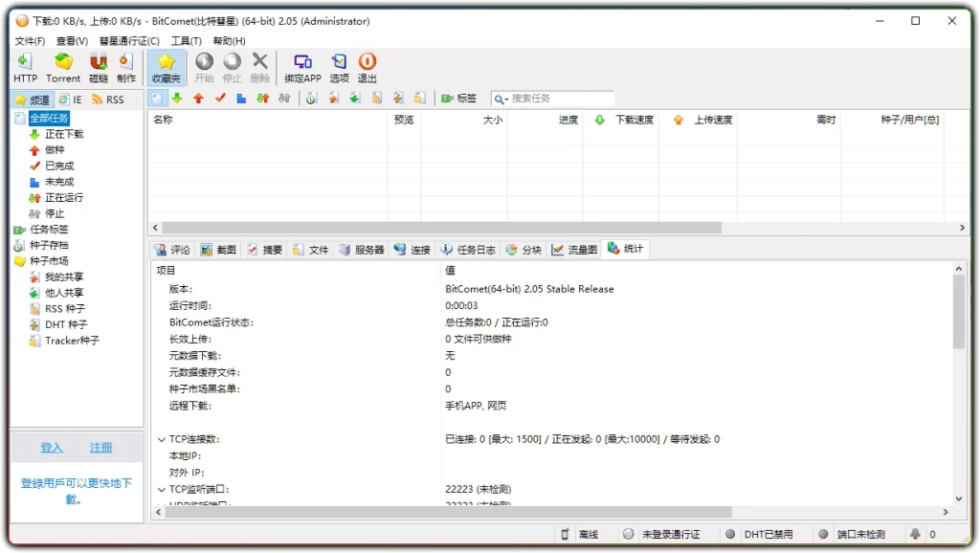Select the all tasks filter page icon
This screenshot has width=980, height=553.
[x=156, y=99]
